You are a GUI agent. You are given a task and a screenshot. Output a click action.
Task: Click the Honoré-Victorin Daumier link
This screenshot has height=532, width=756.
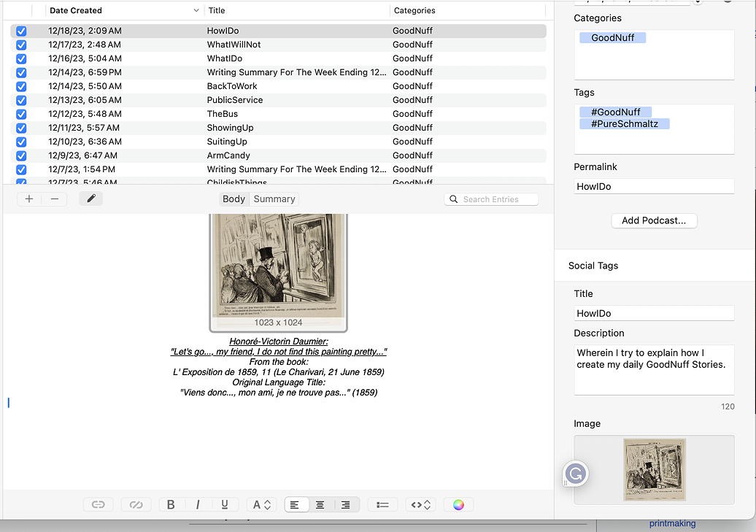coord(279,342)
